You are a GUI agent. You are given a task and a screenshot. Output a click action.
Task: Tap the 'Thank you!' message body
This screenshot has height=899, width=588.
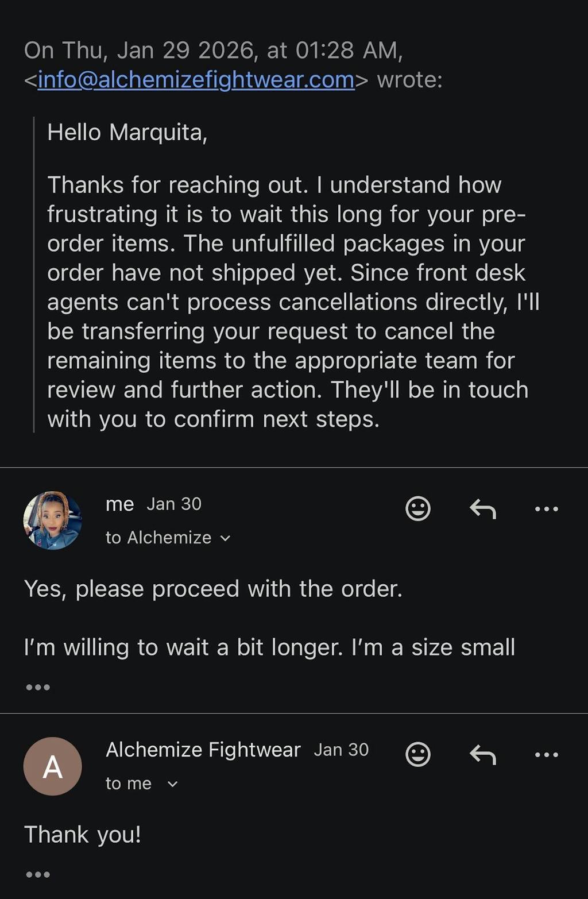[83, 834]
